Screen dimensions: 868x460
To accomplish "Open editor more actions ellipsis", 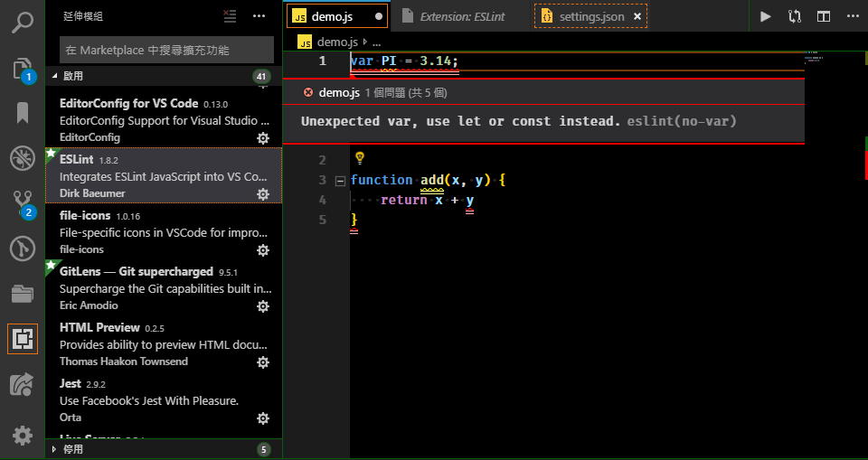I will pyautogui.click(x=853, y=16).
